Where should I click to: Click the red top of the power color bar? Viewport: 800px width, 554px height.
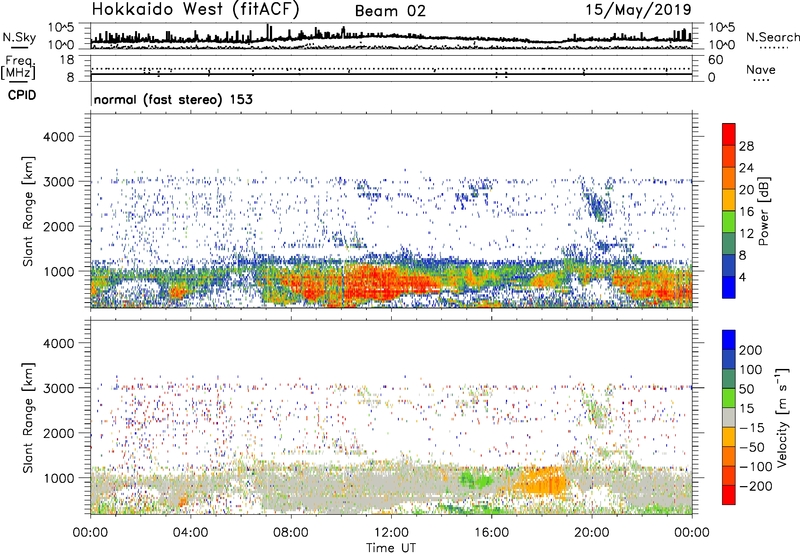coord(729,134)
